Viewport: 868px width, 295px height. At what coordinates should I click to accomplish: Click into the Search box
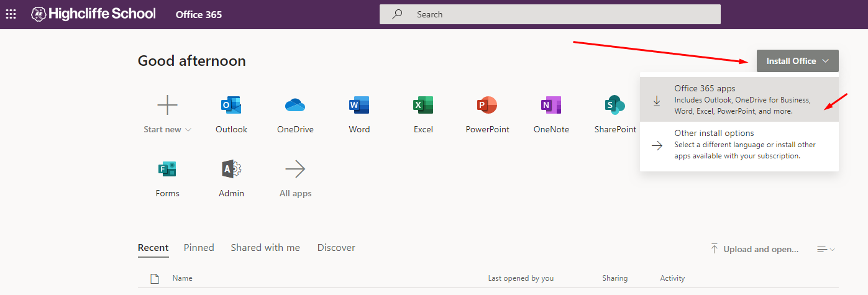(x=550, y=14)
